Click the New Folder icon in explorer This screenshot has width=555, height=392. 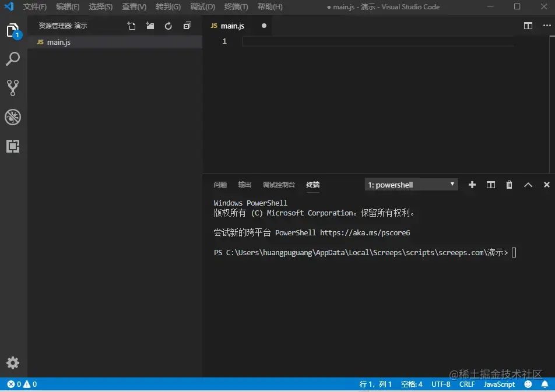(x=150, y=26)
